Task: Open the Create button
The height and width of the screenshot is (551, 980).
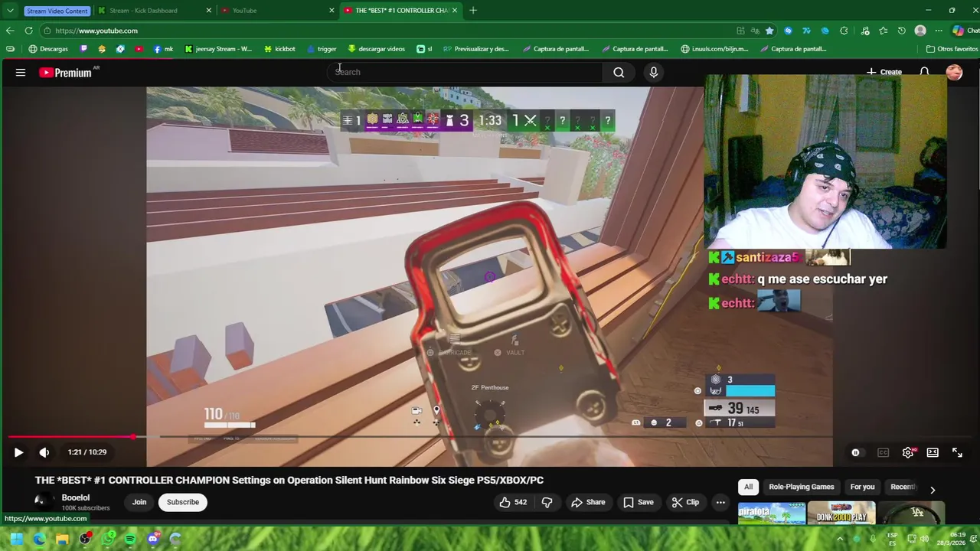Action: coord(884,72)
